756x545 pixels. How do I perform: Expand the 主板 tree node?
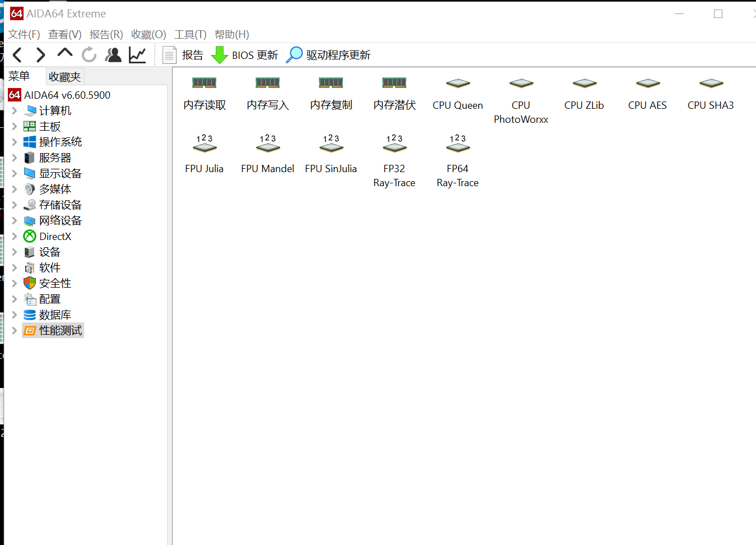[15, 126]
